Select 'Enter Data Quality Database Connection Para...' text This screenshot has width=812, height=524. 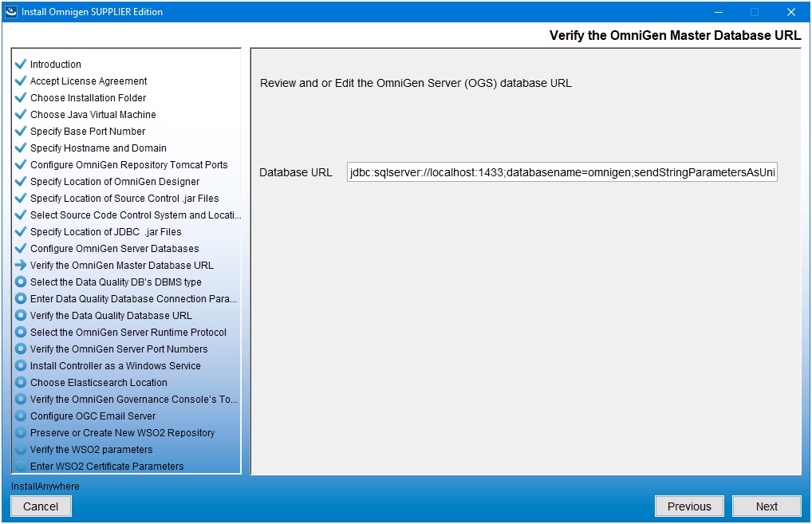pos(134,299)
